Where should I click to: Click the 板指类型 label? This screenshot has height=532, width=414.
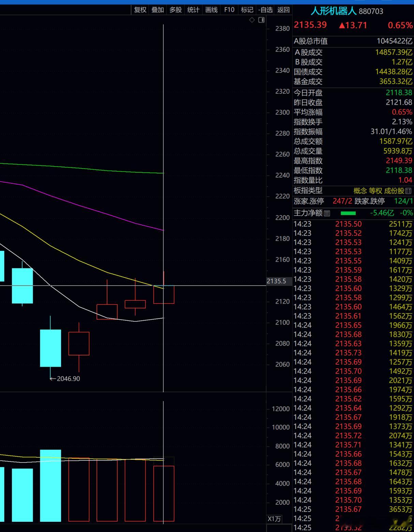coord(308,191)
